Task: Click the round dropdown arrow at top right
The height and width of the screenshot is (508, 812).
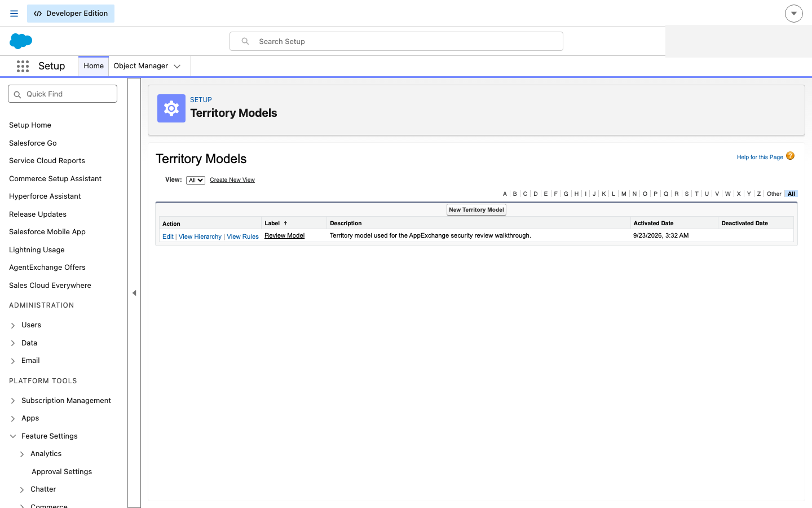Action: pyautogui.click(x=793, y=14)
